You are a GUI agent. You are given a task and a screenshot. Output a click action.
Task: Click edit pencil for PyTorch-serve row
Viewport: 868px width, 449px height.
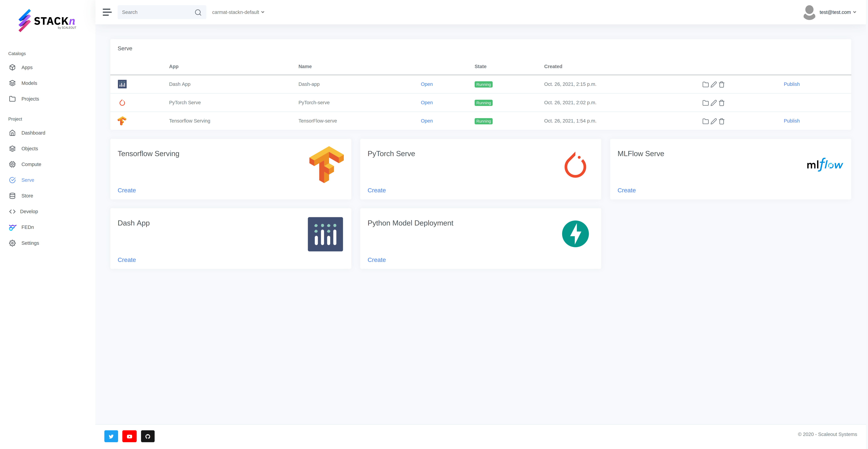[x=713, y=103]
